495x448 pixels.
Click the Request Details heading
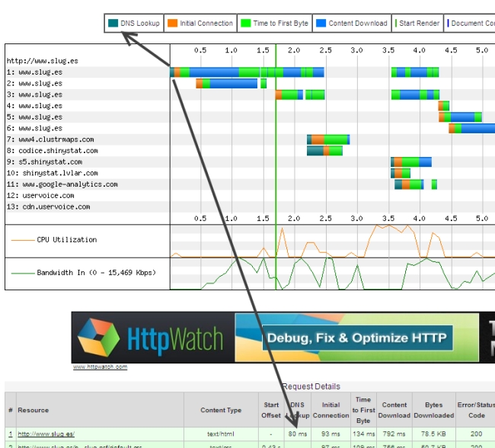click(311, 386)
